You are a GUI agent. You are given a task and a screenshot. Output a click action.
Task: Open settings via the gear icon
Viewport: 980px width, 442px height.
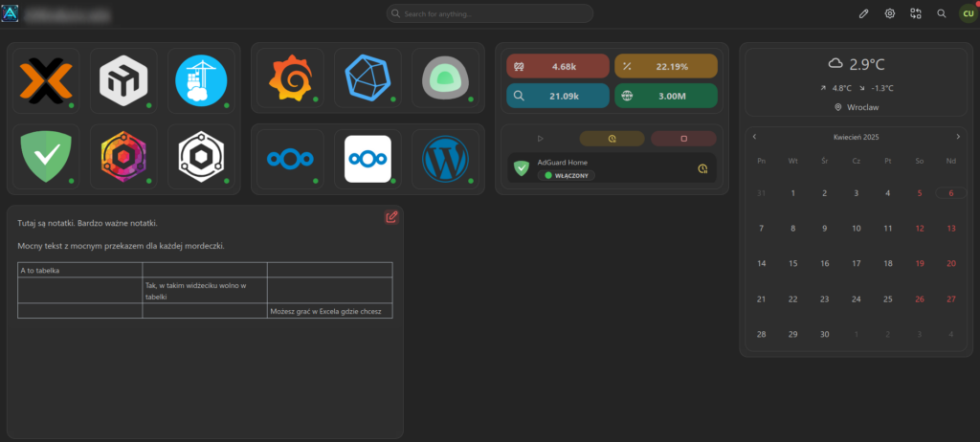[x=890, y=13]
